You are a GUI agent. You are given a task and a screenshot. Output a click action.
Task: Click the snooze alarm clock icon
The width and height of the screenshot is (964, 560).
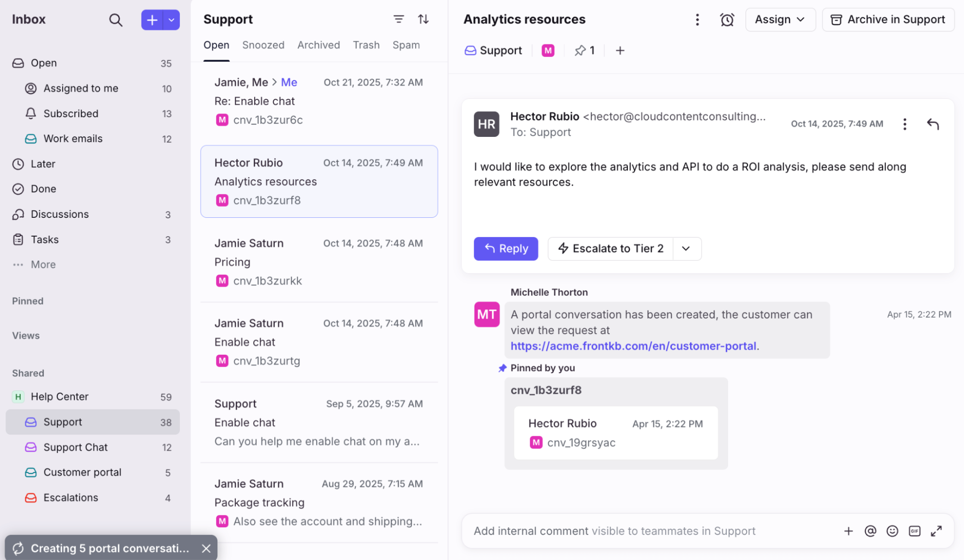(727, 20)
